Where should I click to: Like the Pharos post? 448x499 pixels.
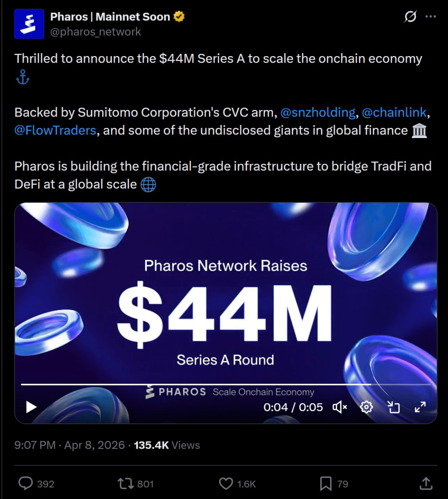tap(226, 484)
